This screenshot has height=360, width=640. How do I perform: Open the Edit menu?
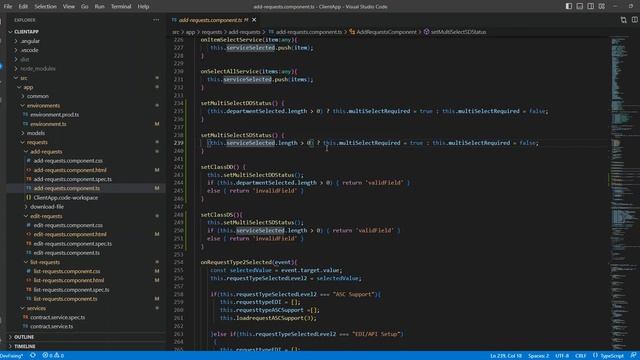point(23,7)
